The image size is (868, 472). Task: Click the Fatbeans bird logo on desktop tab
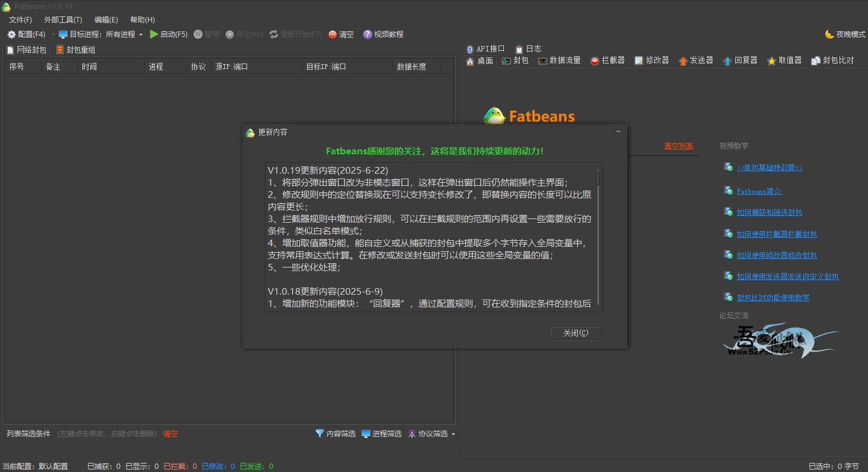tap(495, 116)
